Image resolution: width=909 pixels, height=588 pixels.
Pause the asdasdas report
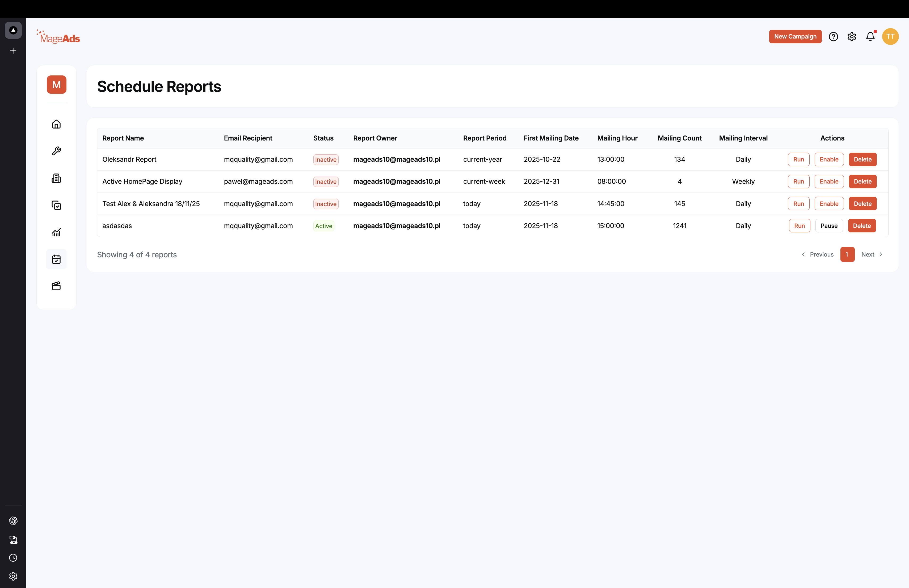(x=829, y=226)
